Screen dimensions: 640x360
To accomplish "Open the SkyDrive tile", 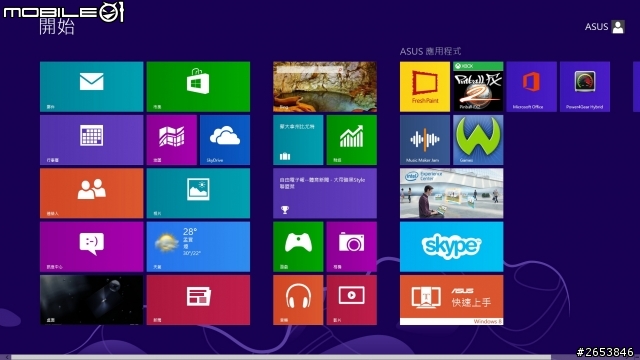I will [x=225, y=140].
